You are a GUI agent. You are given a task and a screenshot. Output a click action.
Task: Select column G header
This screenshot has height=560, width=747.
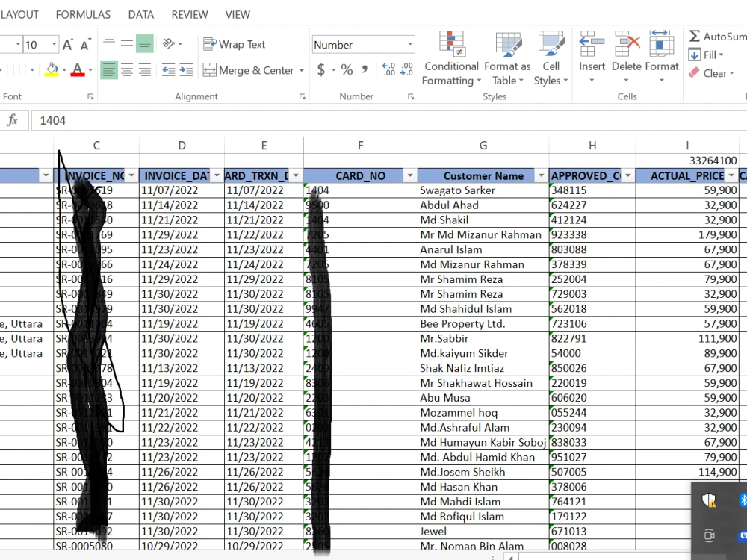[x=483, y=146]
